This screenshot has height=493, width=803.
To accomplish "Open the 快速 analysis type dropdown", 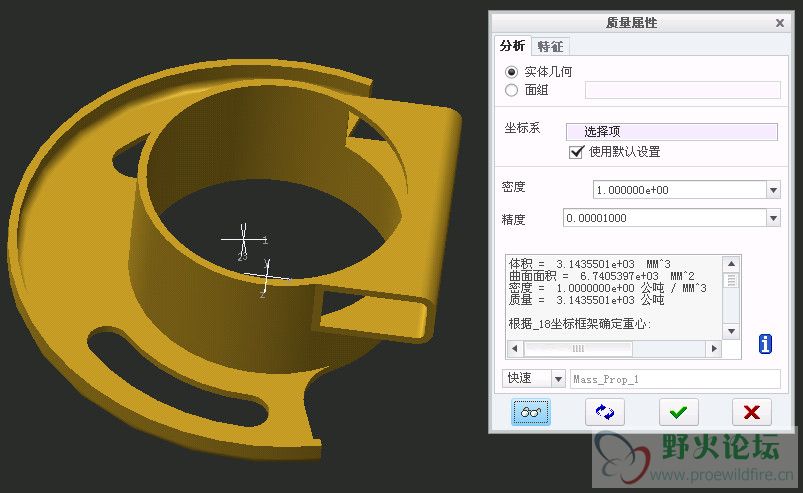I will (x=558, y=379).
